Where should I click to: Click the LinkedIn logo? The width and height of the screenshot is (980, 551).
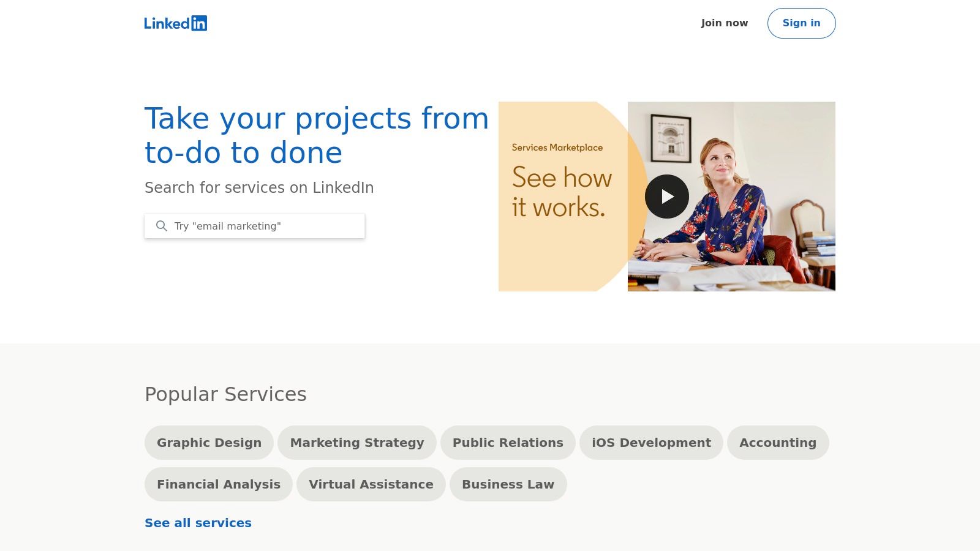pos(176,23)
